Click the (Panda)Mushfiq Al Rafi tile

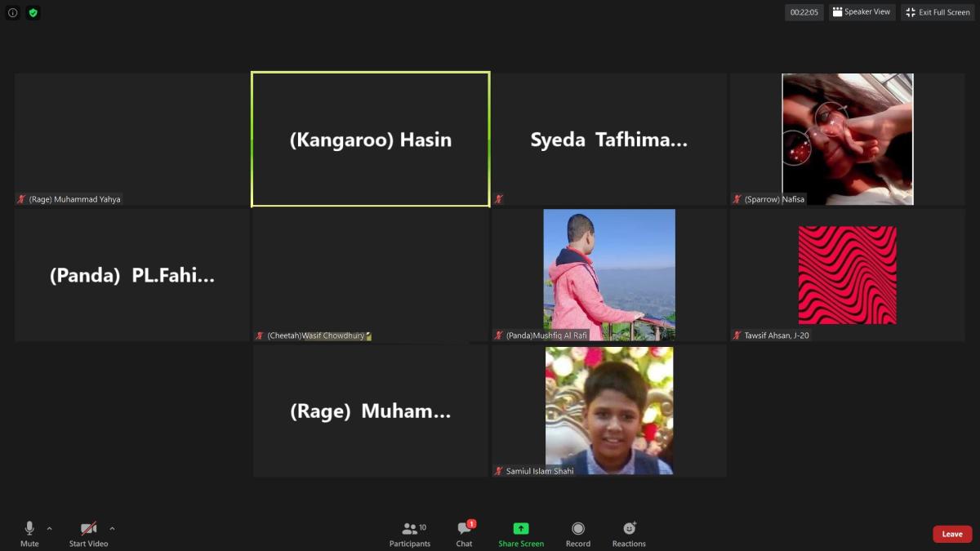[609, 274]
